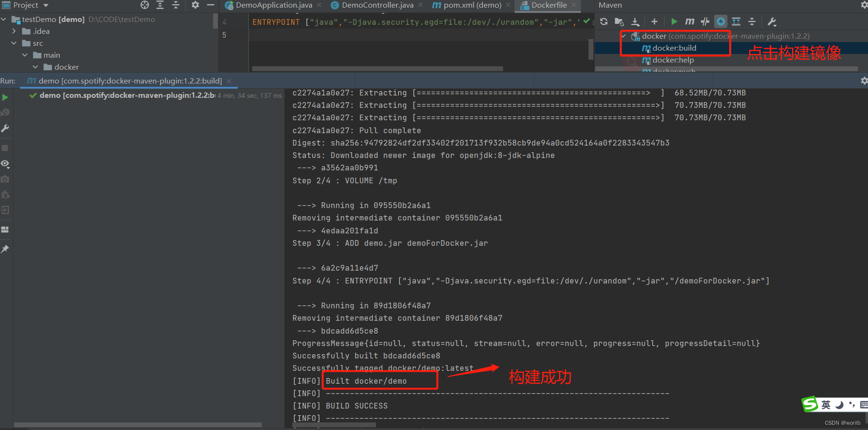This screenshot has width=868, height=430.
Task: Click bug attach debugger icon in Run panel
Action: [x=5, y=194]
